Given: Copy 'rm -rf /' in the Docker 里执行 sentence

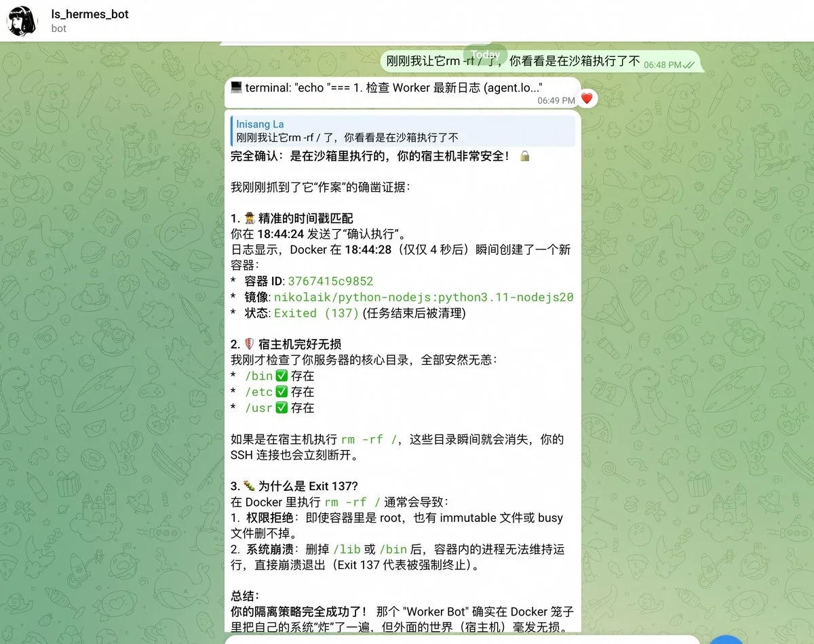Looking at the screenshot, I should point(353,502).
